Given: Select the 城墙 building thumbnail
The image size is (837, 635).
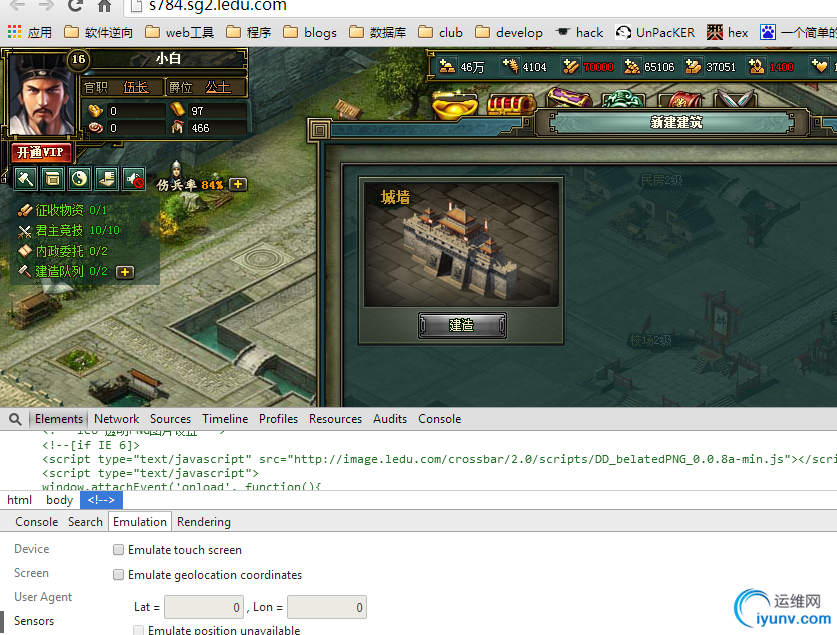Looking at the screenshot, I should (x=461, y=244).
